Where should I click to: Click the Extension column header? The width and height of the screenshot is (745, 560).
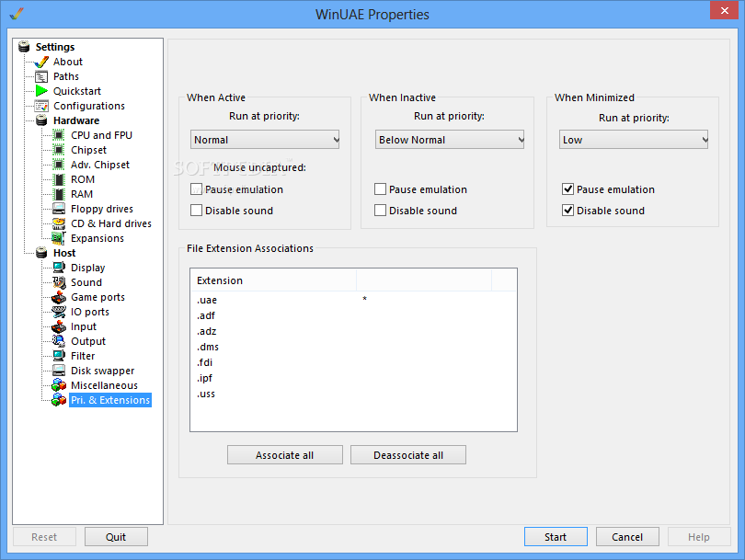tap(273, 280)
